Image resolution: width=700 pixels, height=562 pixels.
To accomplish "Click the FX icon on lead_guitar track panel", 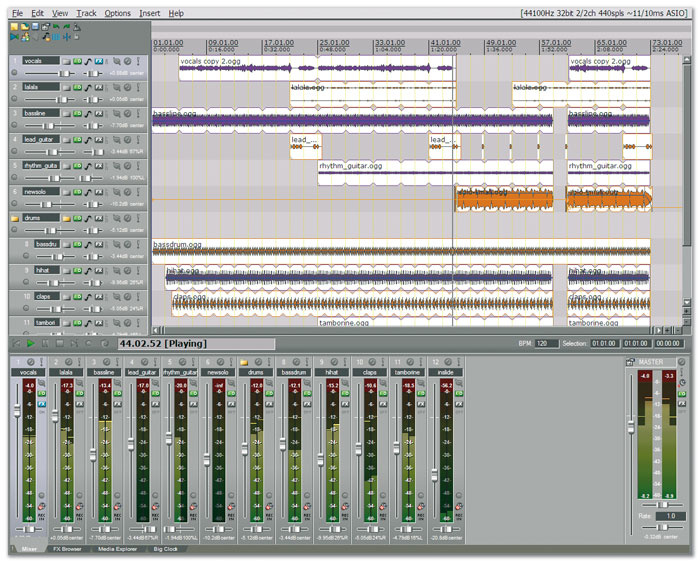I will tap(100, 139).
